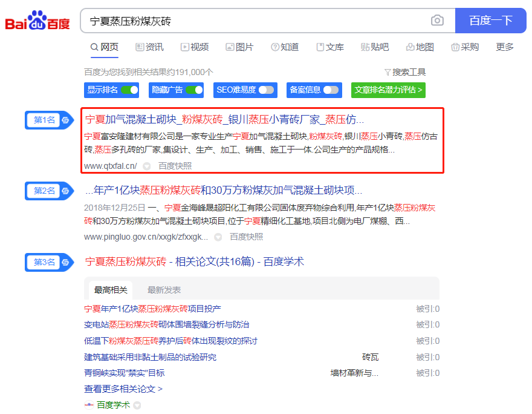Expand dropdown arrow next to www.qtxfal.cn
The width and height of the screenshot is (532, 414).
146,166
